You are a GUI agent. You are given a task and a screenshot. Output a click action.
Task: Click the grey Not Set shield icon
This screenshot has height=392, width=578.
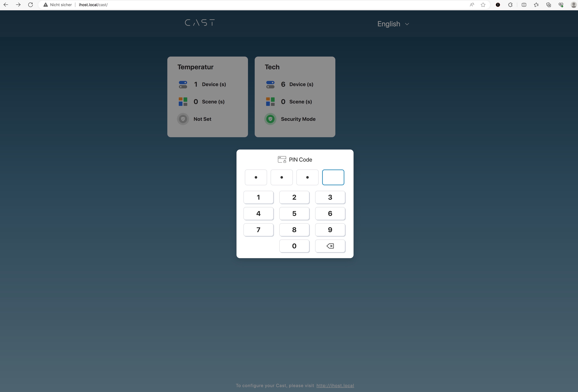coord(183,119)
